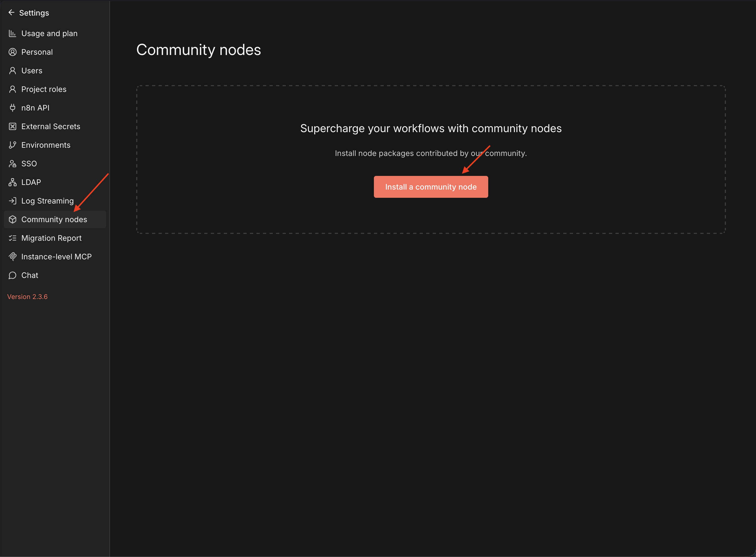The image size is (756, 557).
Task: Click the Settings header title
Action: coord(34,13)
